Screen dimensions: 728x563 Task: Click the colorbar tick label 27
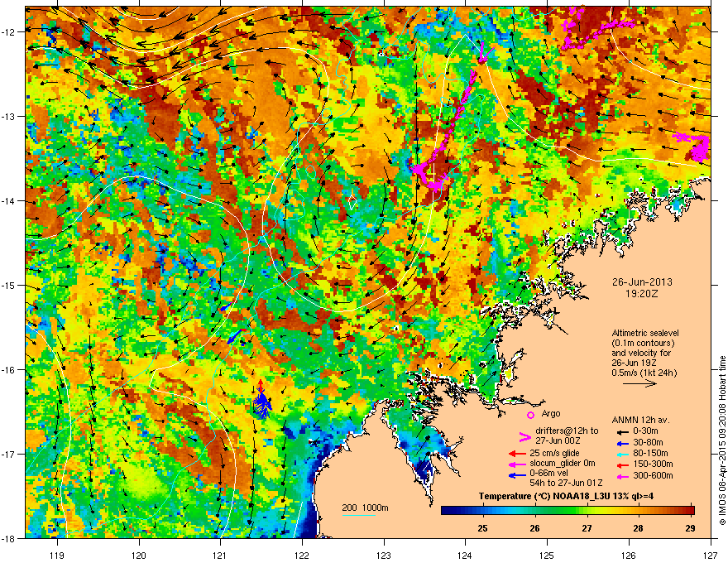click(x=587, y=528)
